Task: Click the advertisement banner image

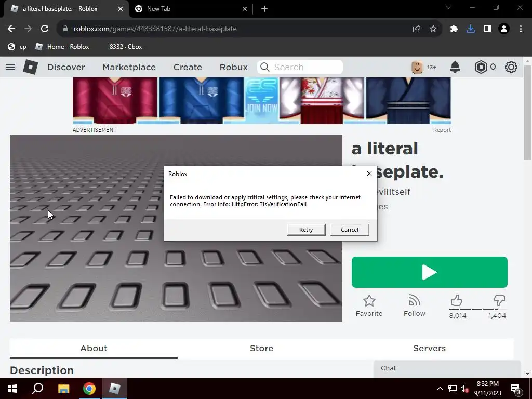Action: (262, 101)
